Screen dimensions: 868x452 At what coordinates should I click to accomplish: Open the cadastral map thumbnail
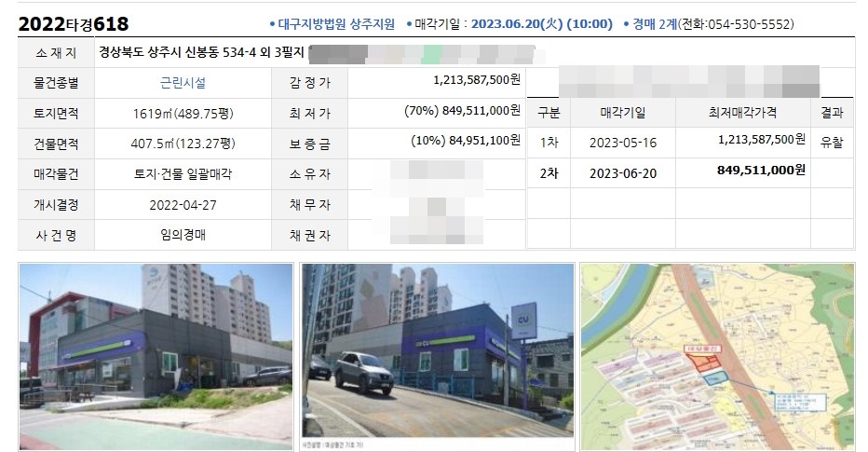[x=717, y=357]
